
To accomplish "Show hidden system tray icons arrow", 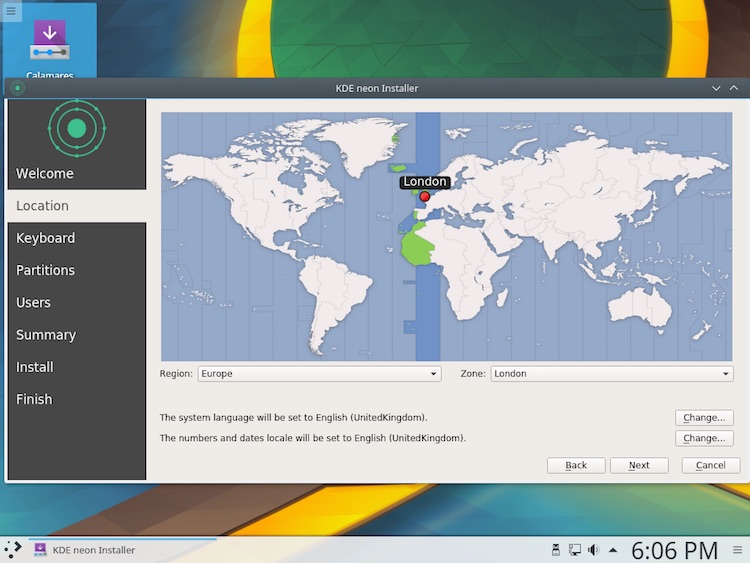I will point(613,549).
